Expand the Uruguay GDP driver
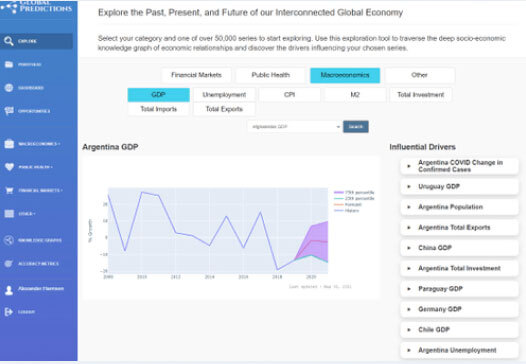Image resolution: width=526 pixels, height=364 pixels. [459, 187]
